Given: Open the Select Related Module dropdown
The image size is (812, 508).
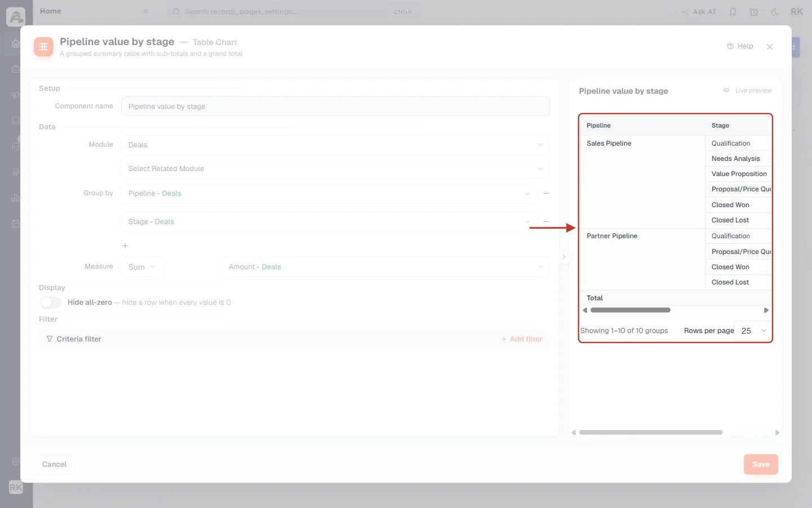Looking at the screenshot, I should [x=335, y=169].
